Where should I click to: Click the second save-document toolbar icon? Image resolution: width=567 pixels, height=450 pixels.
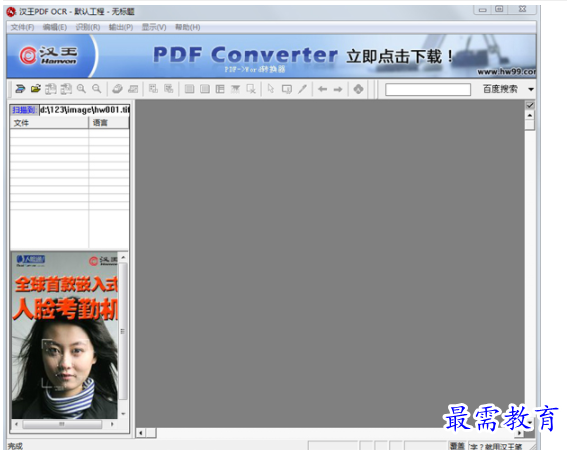click(x=66, y=89)
